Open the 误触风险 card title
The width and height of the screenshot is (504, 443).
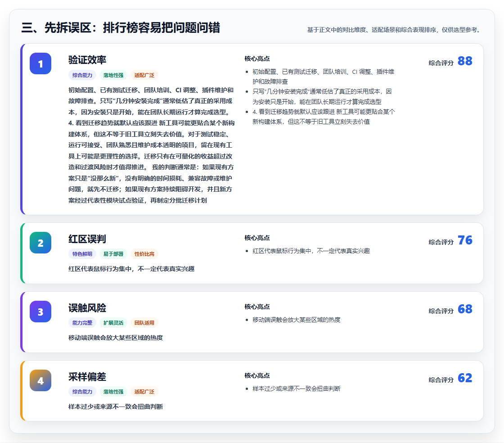[87, 307]
